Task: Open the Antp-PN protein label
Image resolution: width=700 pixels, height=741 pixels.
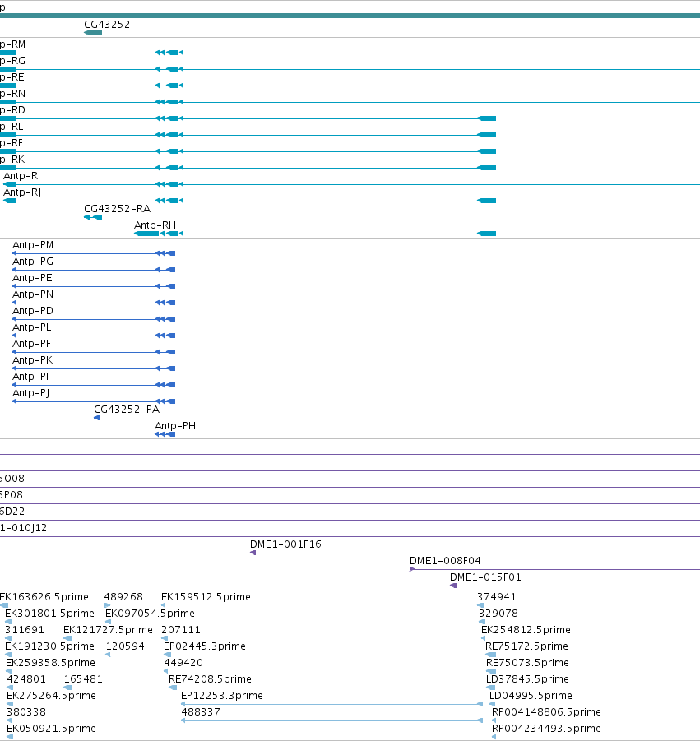Action: (x=33, y=294)
